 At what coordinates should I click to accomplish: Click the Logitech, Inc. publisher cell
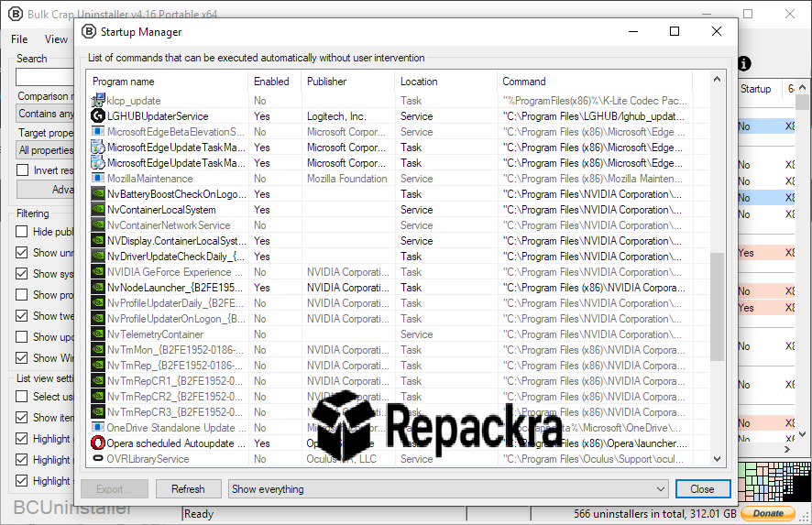pyautogui.click(x=336, y=116)
